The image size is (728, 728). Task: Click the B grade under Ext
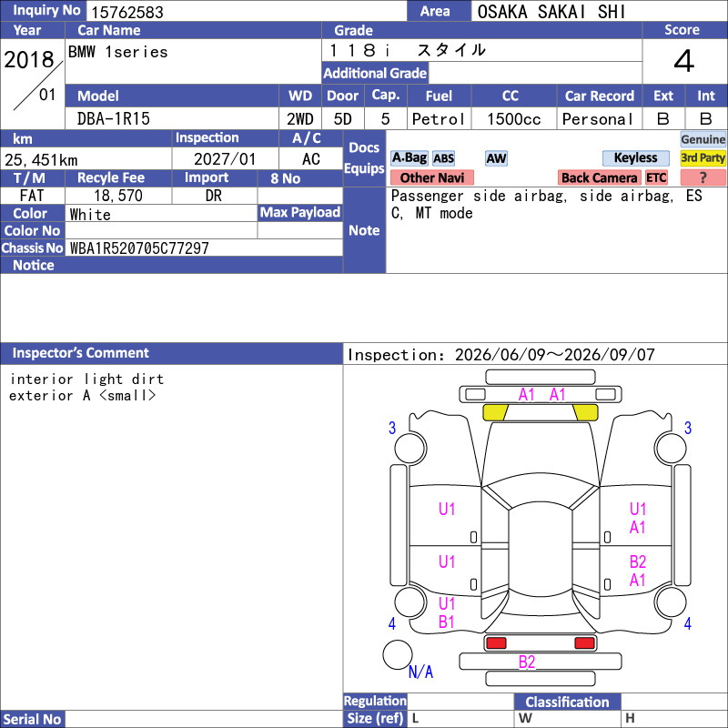[663, 119]
